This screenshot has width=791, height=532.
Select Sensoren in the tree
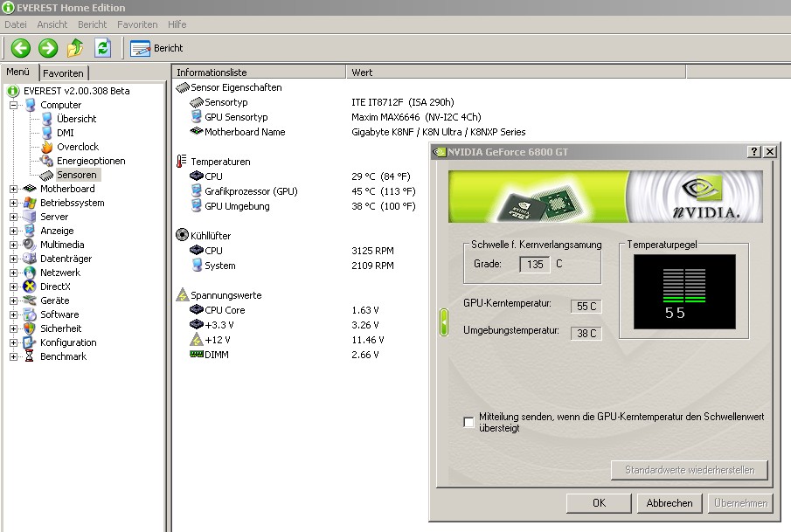76,175
